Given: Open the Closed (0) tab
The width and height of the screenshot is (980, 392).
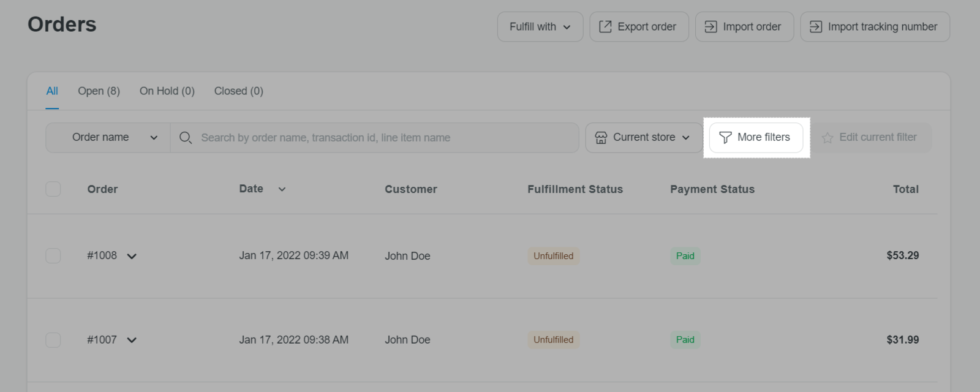Looking at the screenshot, I should point(238,91).
